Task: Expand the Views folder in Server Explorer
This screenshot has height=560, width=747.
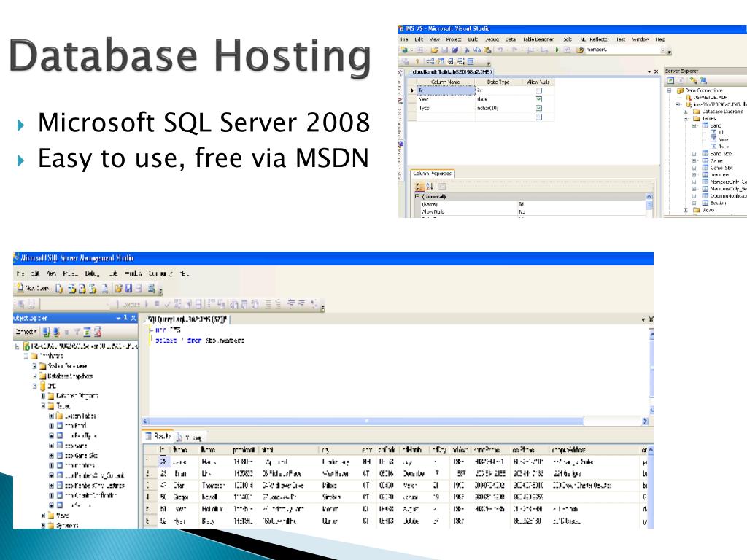Action: [686, 209]
